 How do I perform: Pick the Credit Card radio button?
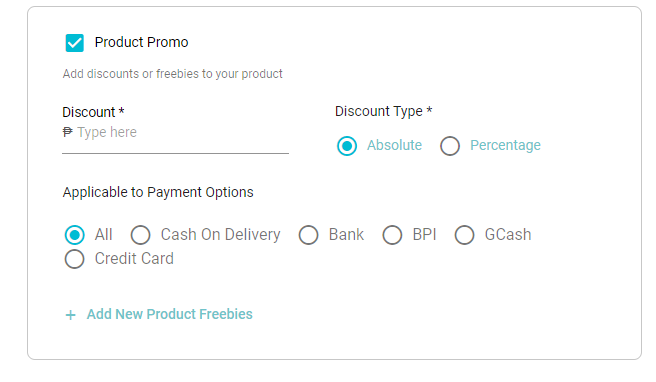(x=74, y=259)
